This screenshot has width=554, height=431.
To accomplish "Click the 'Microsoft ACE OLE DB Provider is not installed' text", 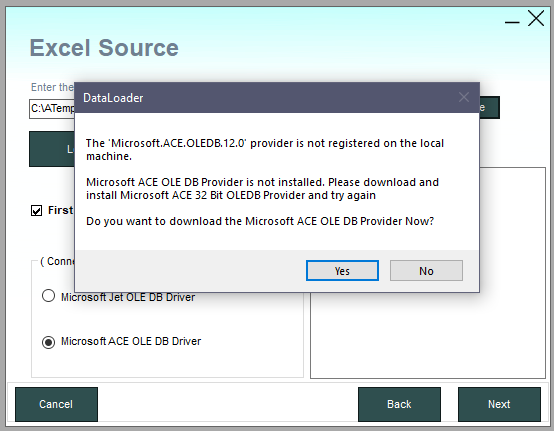I will click(263, 189).
